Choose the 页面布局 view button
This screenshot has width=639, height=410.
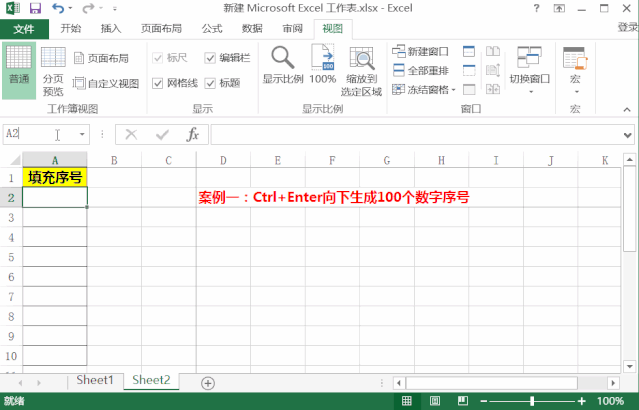click(x=101, y=58)
